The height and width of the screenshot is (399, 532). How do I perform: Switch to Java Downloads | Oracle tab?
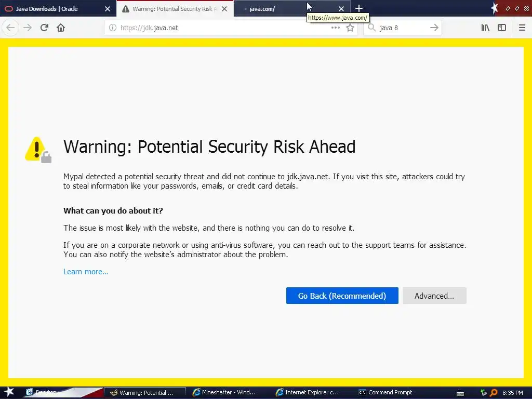58,9
